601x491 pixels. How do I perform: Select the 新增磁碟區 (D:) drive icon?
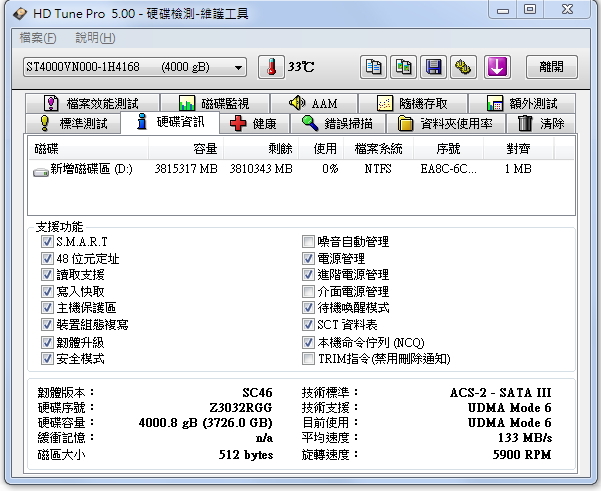41,171
